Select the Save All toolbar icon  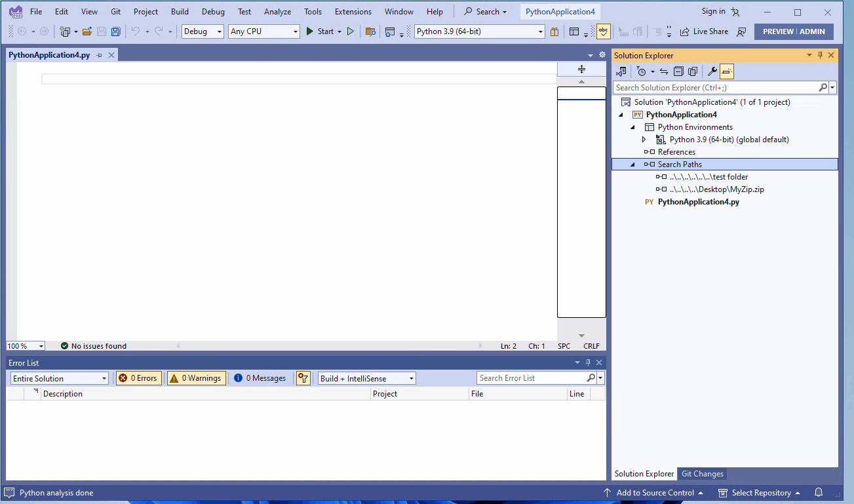[115, 31]
